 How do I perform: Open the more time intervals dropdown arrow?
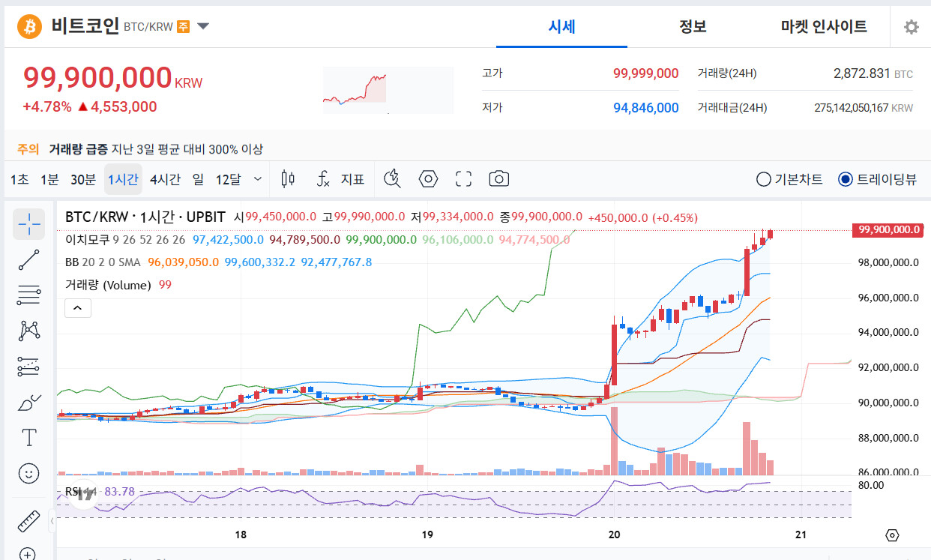tap(258, 179)
